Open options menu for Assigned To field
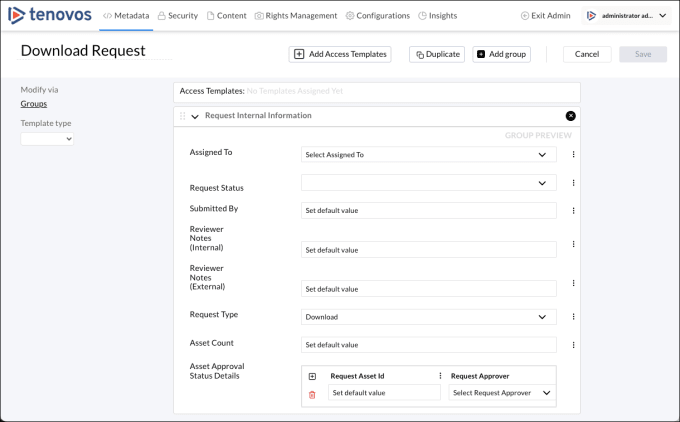The width and height of the screenshot is (680, 422). point(573,155)
